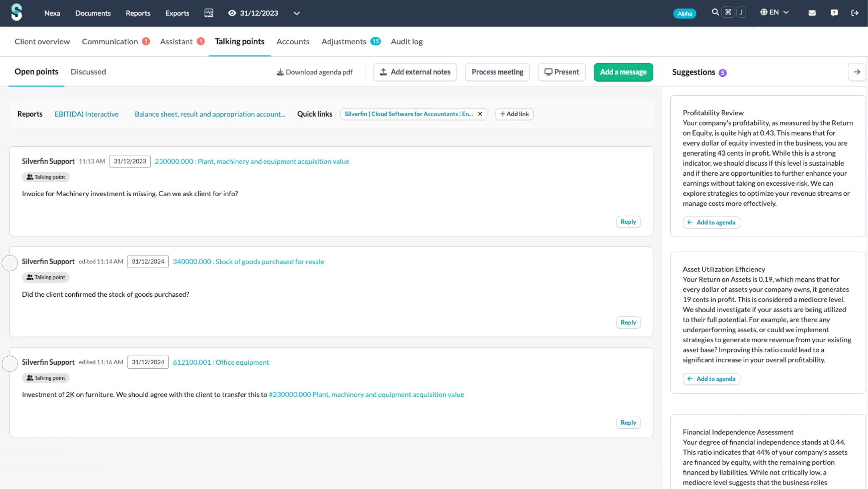This screenshot has width=868, height=489.
Task: Check circle beside Stock of goods point
Action: pos(10,263)
